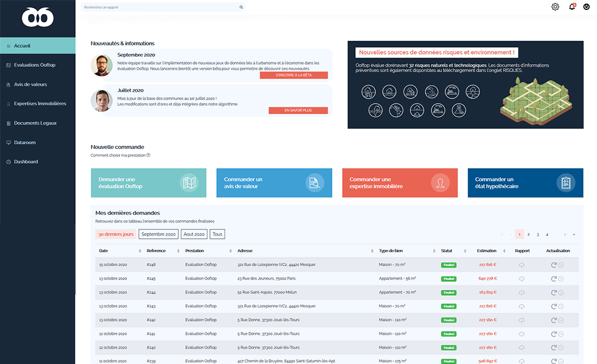Screen dimensions: 597x364
Task: Download report for reference #245
Action: (522, 279)
